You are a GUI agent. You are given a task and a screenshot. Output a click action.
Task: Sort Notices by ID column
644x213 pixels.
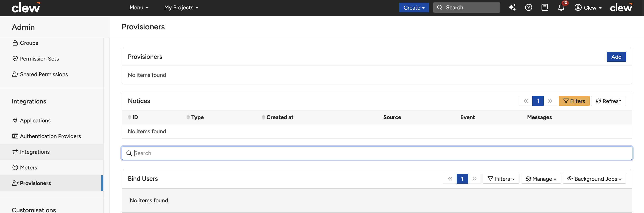pos(133,117)
